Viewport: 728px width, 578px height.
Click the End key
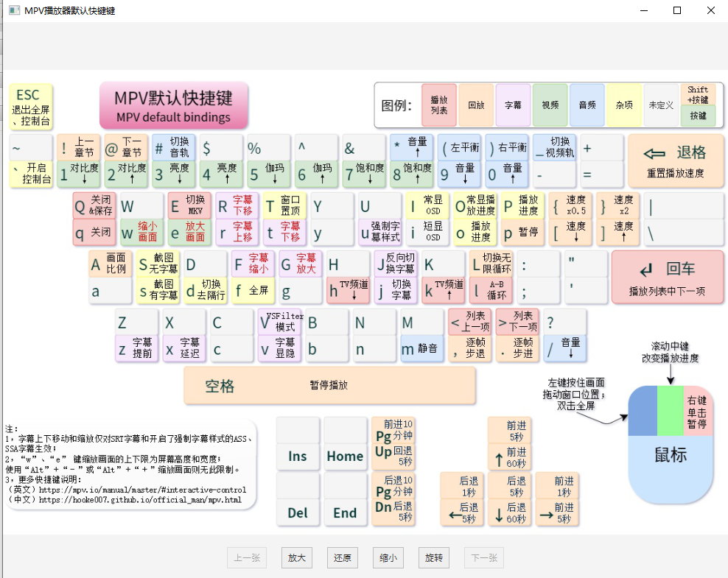tap(345, 513)
